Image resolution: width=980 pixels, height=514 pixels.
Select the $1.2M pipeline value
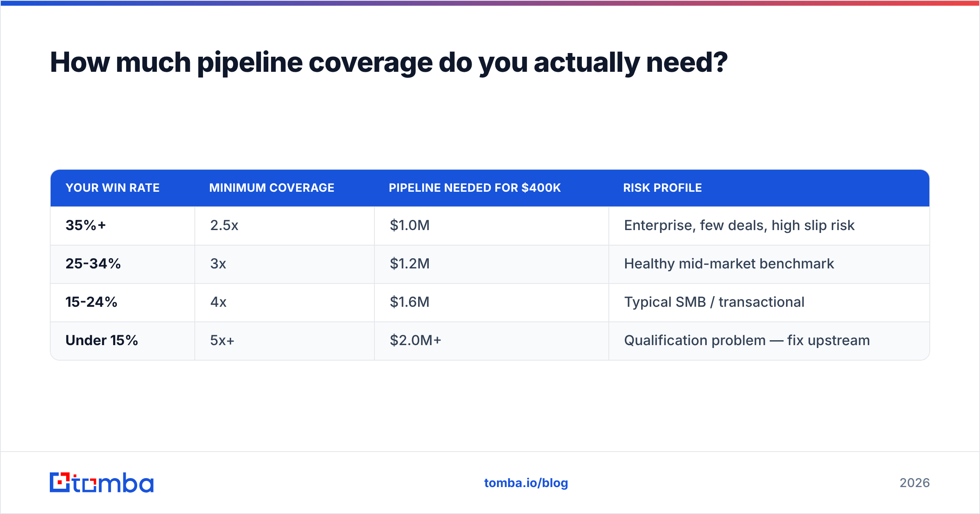tap(410, 264)
